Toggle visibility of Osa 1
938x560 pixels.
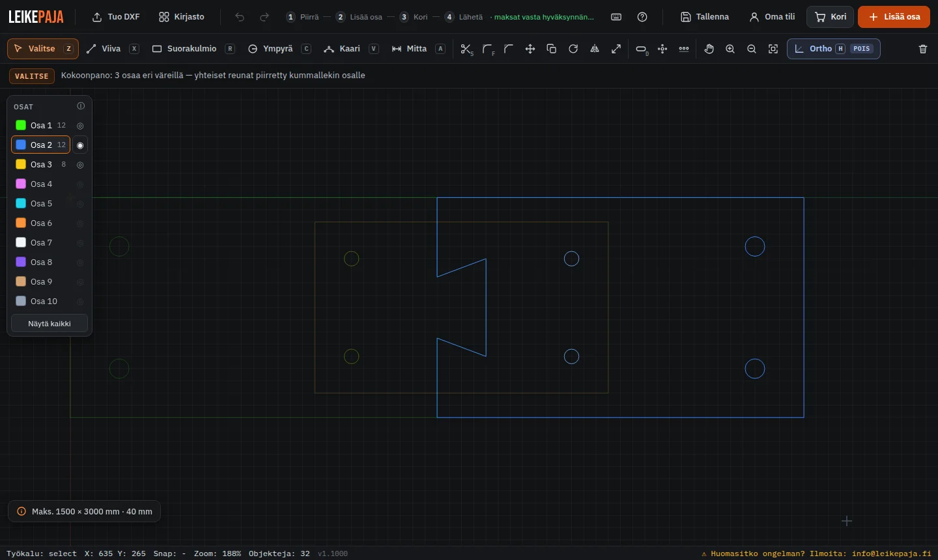click(80, 126)
